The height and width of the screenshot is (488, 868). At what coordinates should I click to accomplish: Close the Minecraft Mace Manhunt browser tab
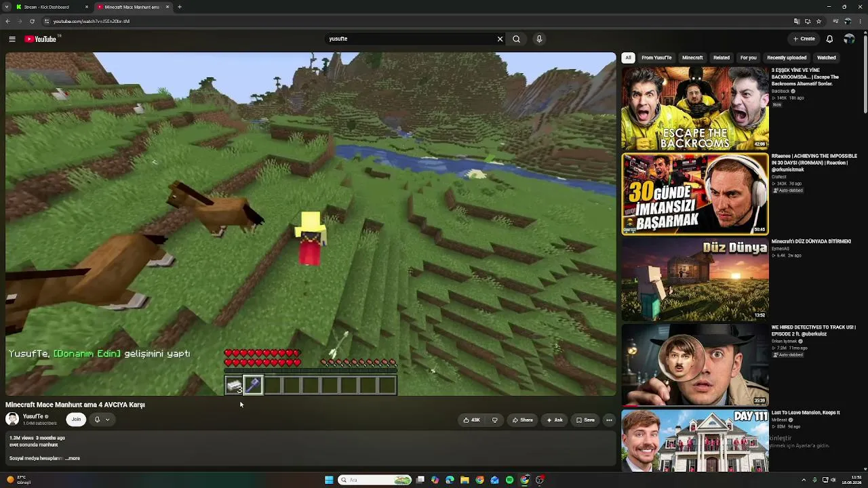(x=167, y=7)
